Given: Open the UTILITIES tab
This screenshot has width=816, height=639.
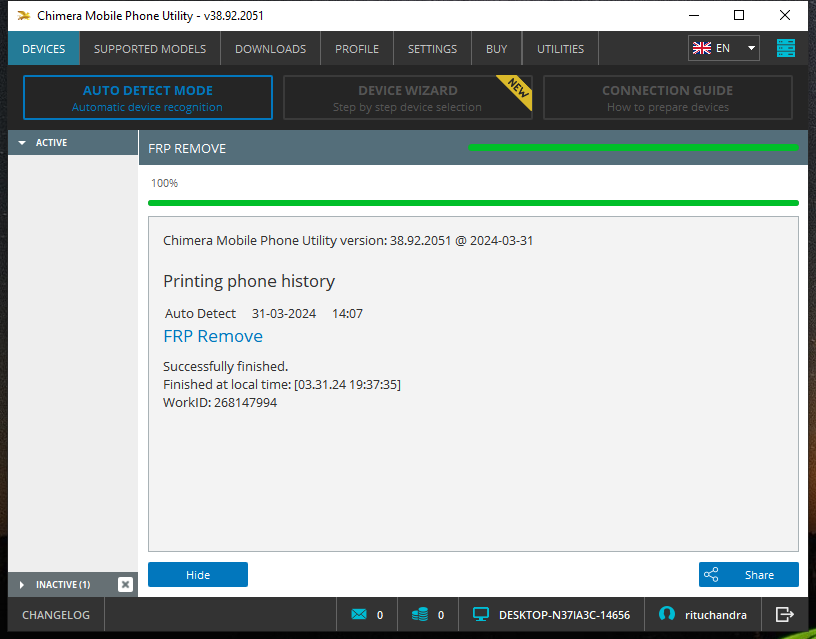Looking at the screenshot, I should [x=560, y=49].
